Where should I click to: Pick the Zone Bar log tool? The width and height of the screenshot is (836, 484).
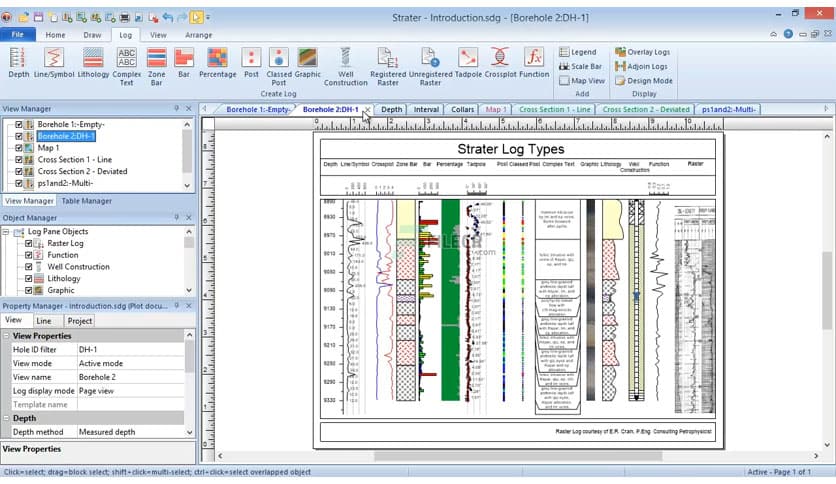pyautogui.click(x=156, y=67)
